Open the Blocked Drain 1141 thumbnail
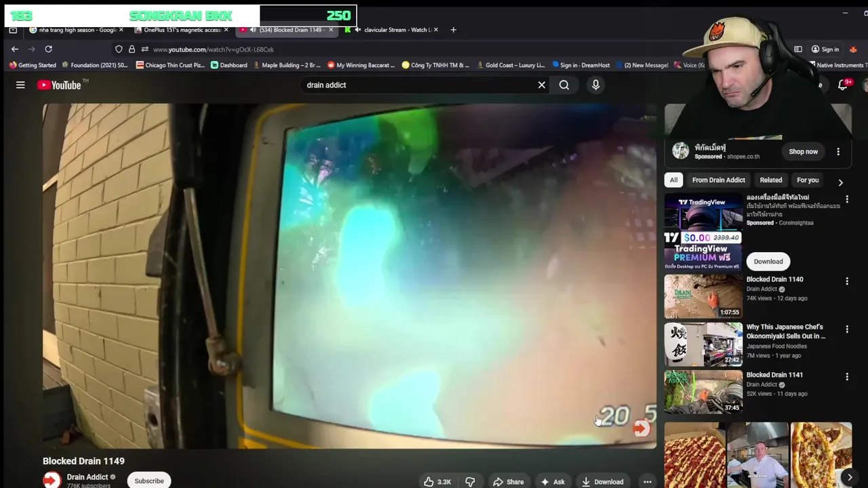868x488 pixels. tap(703, 392)
